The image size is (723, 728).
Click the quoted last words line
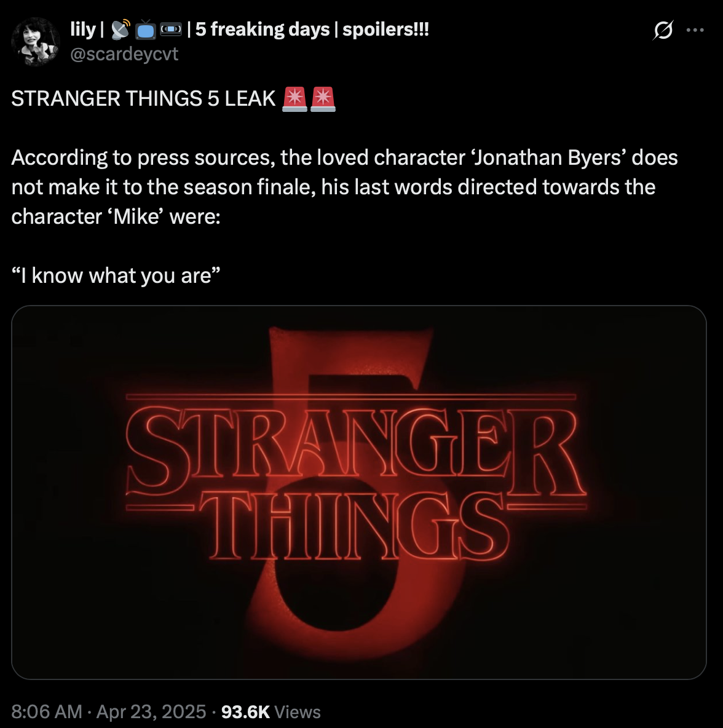click(x=117, y=275)
